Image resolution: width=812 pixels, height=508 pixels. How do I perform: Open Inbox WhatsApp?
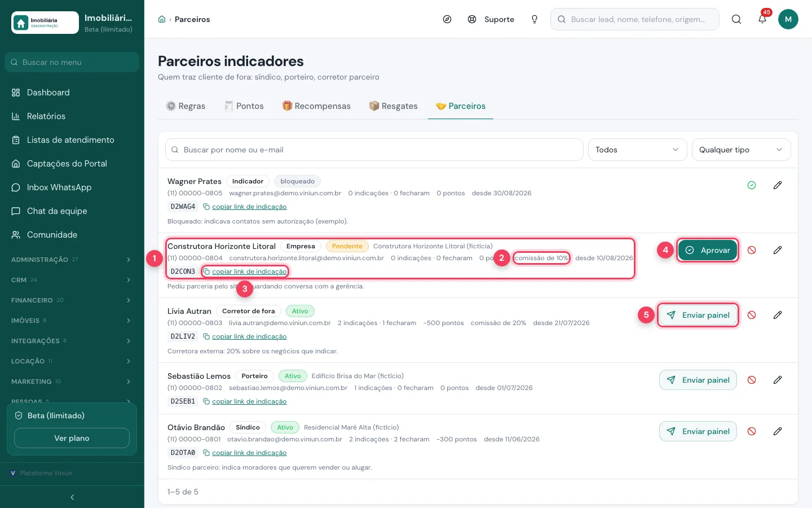(72, 187)
